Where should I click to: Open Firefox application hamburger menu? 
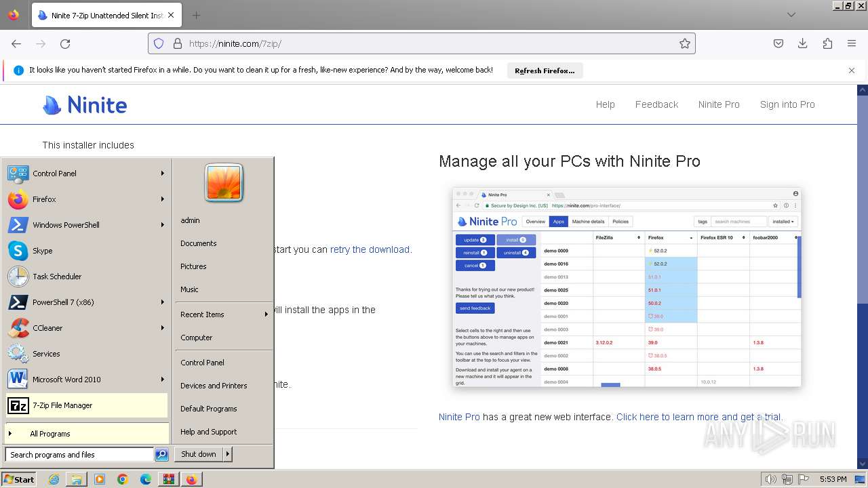coord(852,43)
